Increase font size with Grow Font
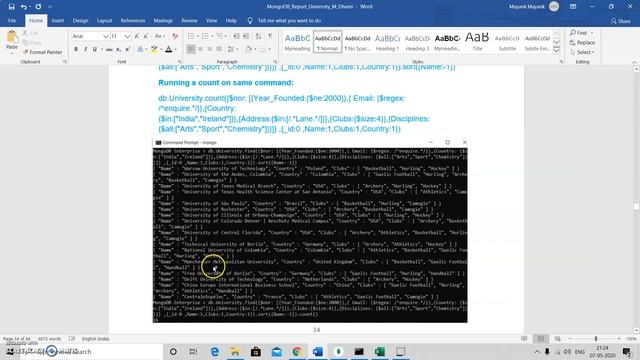 (x=137, y=36)
